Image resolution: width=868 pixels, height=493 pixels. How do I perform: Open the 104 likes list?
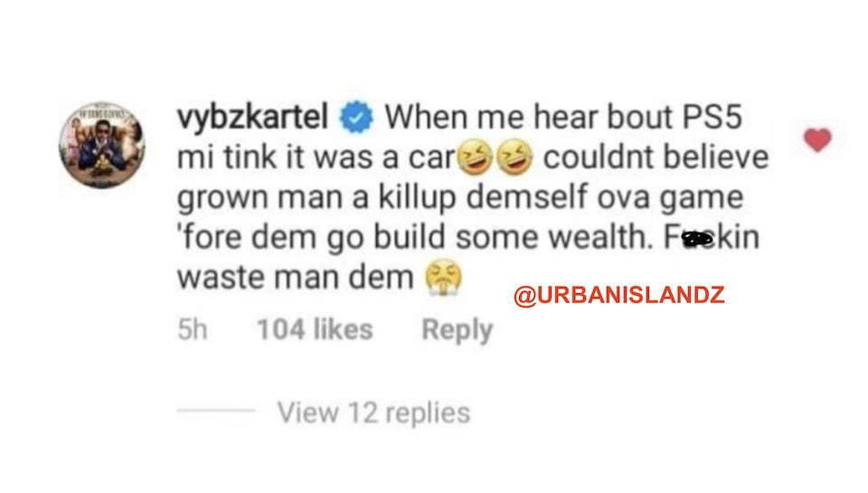315,329
